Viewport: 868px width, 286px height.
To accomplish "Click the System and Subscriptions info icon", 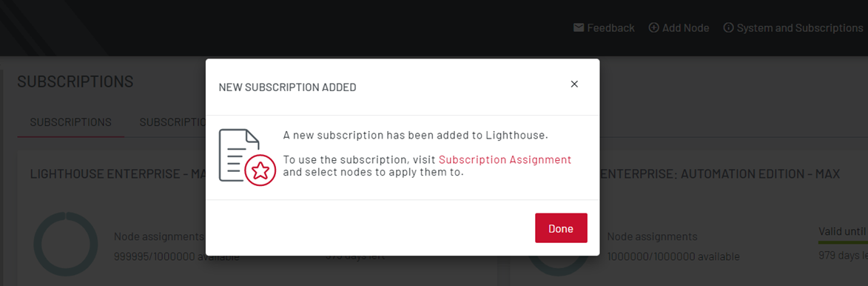I will 728,27.
